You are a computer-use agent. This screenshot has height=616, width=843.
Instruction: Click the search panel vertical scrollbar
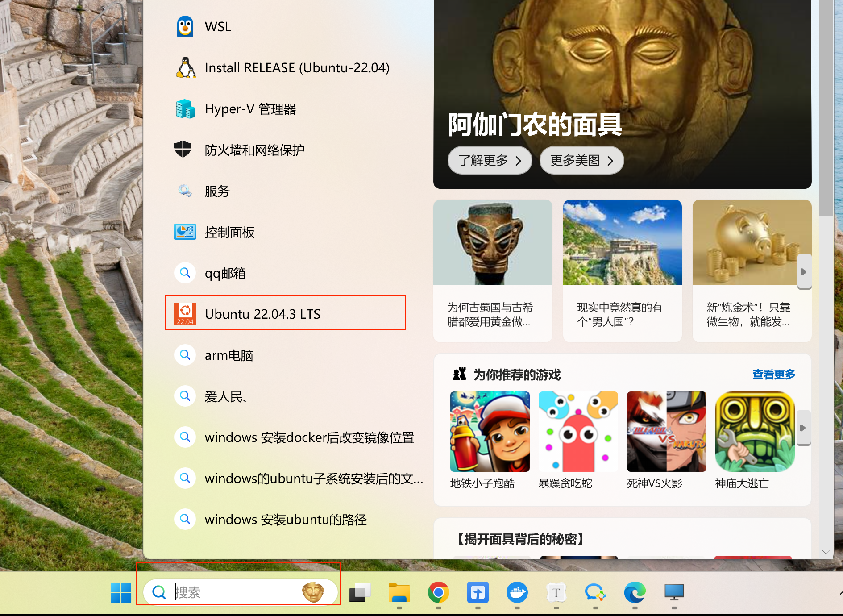click(826, 107)
